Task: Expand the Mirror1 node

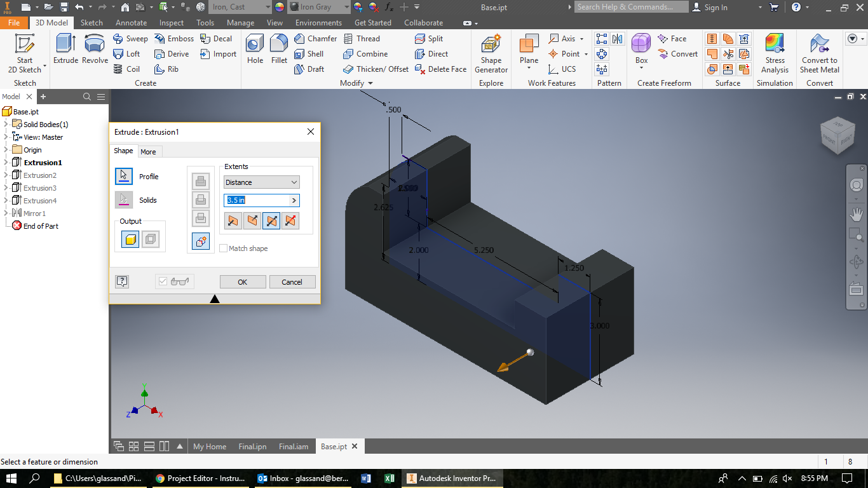Action: tap(6, 213)
